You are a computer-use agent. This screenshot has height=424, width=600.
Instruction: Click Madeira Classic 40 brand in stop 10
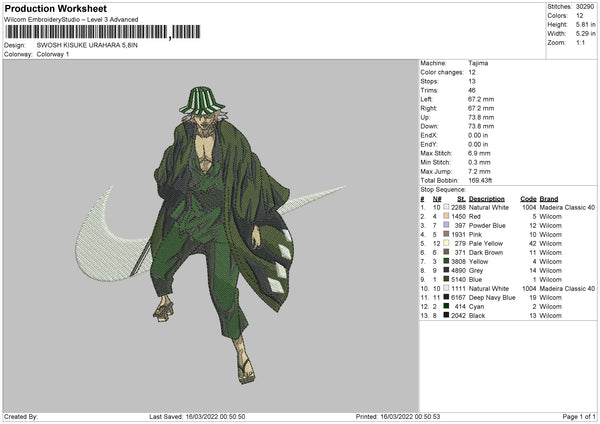[x=567, y=289]
